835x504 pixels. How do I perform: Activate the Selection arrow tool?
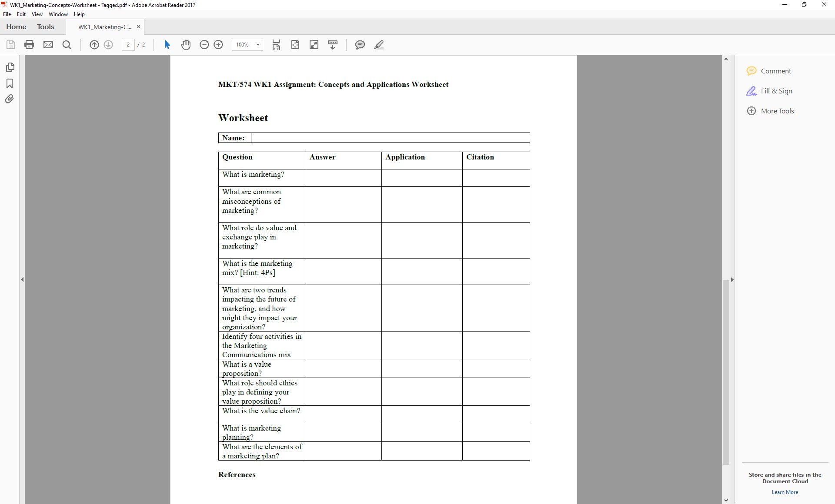pos(167,45)
